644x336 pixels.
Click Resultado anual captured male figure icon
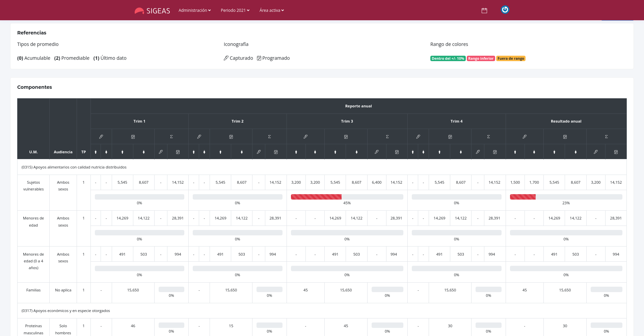point(515,152)
